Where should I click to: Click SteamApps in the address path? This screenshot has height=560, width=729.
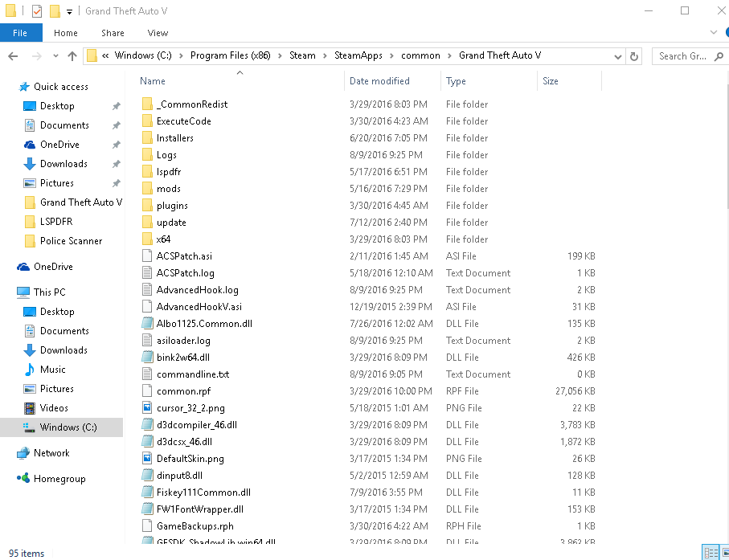[x=358, y=55]
